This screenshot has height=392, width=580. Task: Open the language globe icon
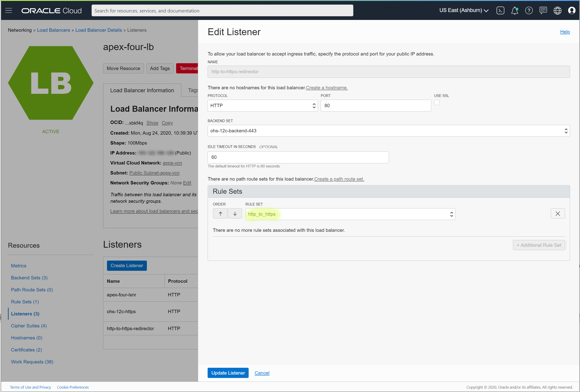[x=558, y=10]
